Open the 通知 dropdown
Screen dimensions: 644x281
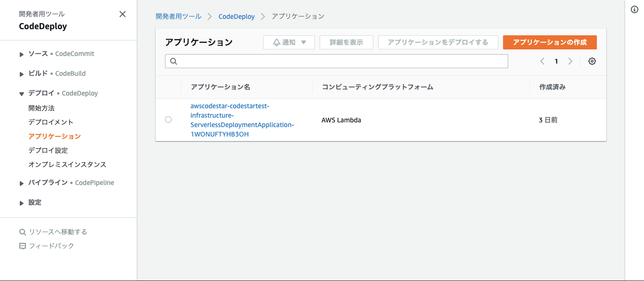pos(289,42)
